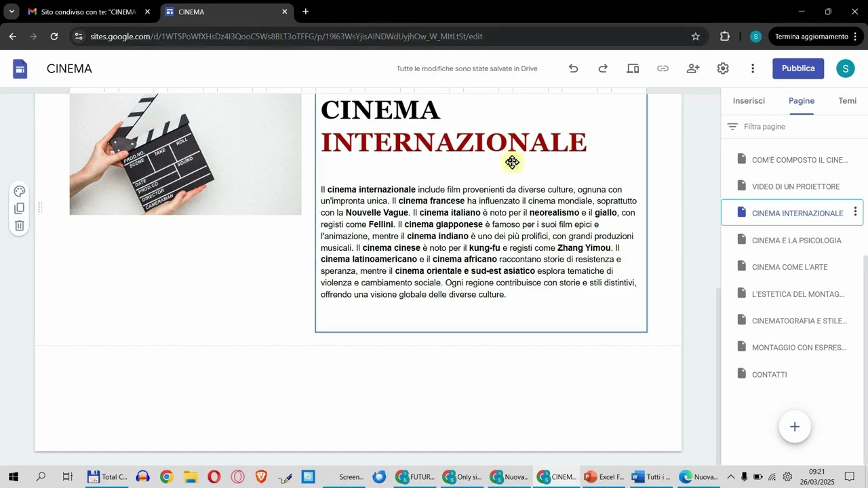The image size is (868, 488).
Task: Click the Google Sites home logo
Action: point(20,68)
